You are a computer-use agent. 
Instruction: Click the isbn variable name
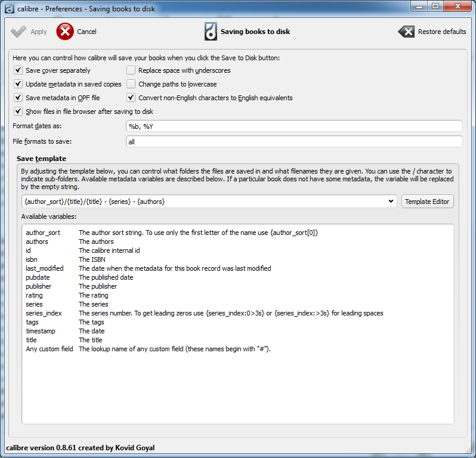tap(31, 259)
